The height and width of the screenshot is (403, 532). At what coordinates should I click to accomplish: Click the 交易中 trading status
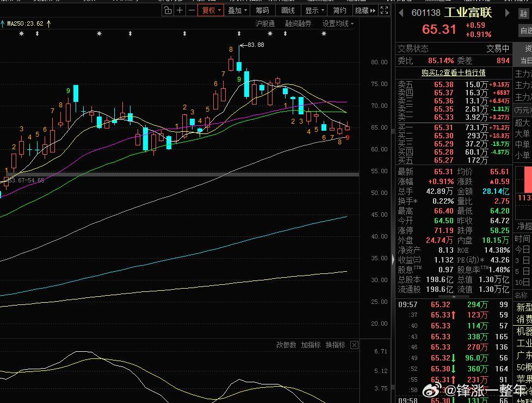[498, 49]
